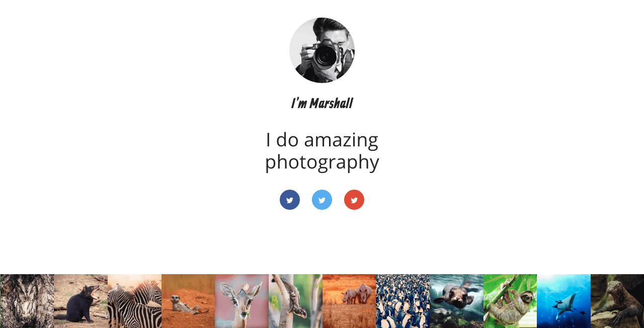Open the penguin colony photo

pyautogui.click(x=403, y=301)
